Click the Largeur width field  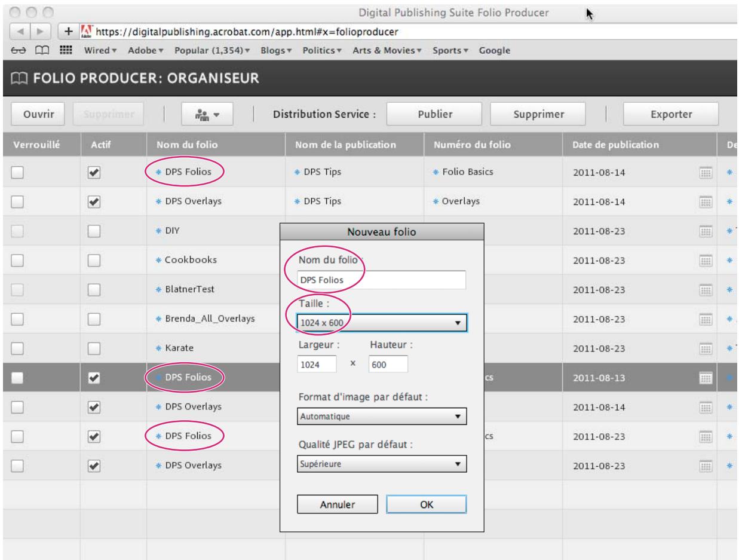tap(317, 364)
